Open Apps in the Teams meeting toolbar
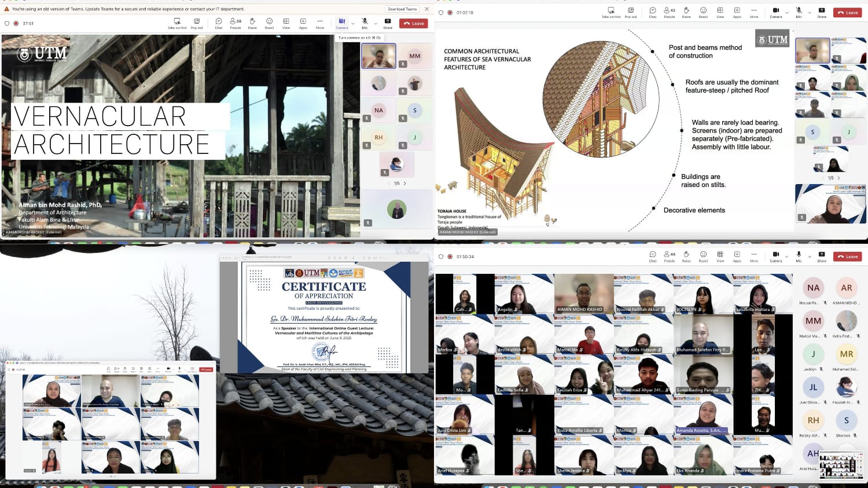Image resolution: width=868 pixels, height=488 pixels. pyautogui.click(x=303, y=23)
